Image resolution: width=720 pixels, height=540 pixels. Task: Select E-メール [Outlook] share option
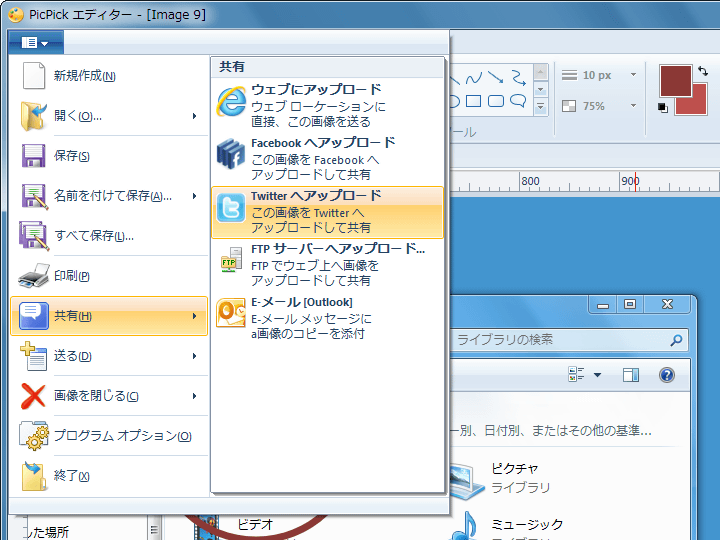(327, 318)
